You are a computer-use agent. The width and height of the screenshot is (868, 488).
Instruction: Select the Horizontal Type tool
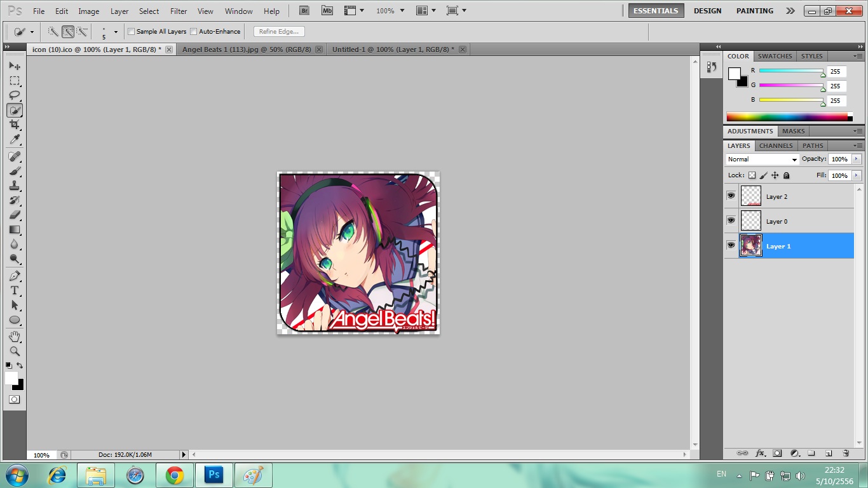coord(15,290)
